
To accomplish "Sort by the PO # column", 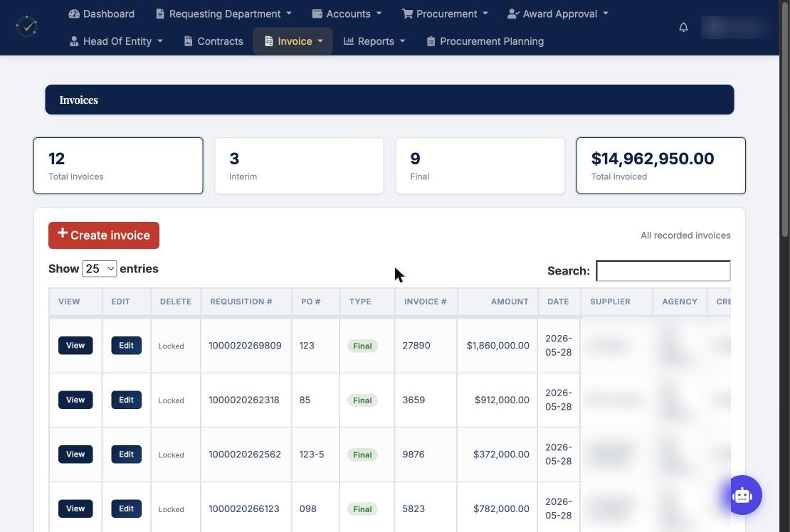I will point(315,302).
